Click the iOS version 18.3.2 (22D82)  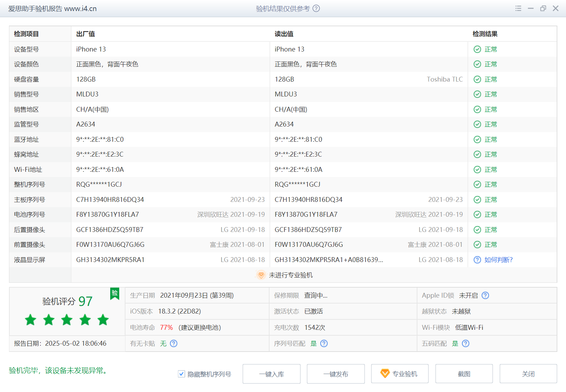point(179,311)
